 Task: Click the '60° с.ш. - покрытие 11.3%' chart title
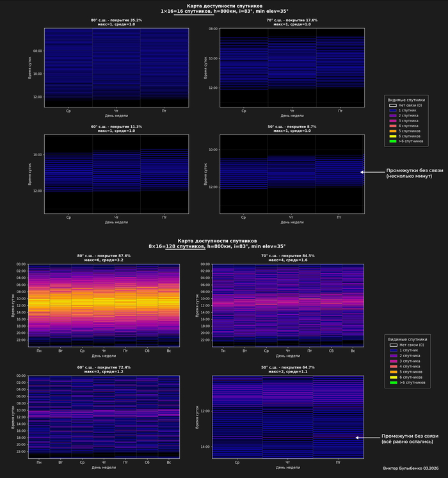click(x=116, y=127)
